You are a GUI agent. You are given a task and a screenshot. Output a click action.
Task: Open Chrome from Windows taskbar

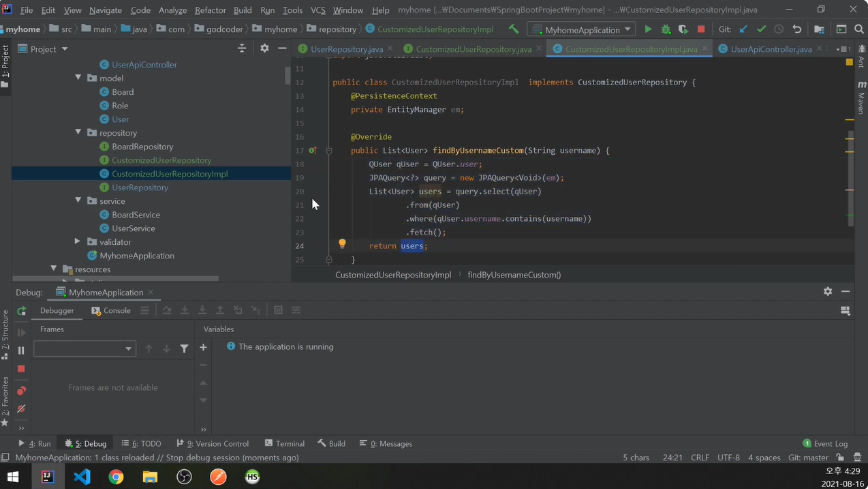pos(116,477)
